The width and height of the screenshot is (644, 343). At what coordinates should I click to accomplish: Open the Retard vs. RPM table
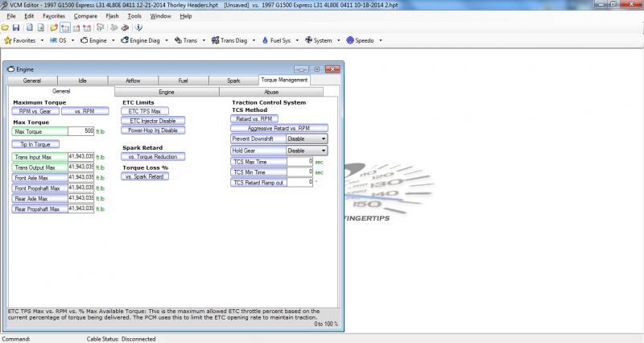tap(254, 118)
